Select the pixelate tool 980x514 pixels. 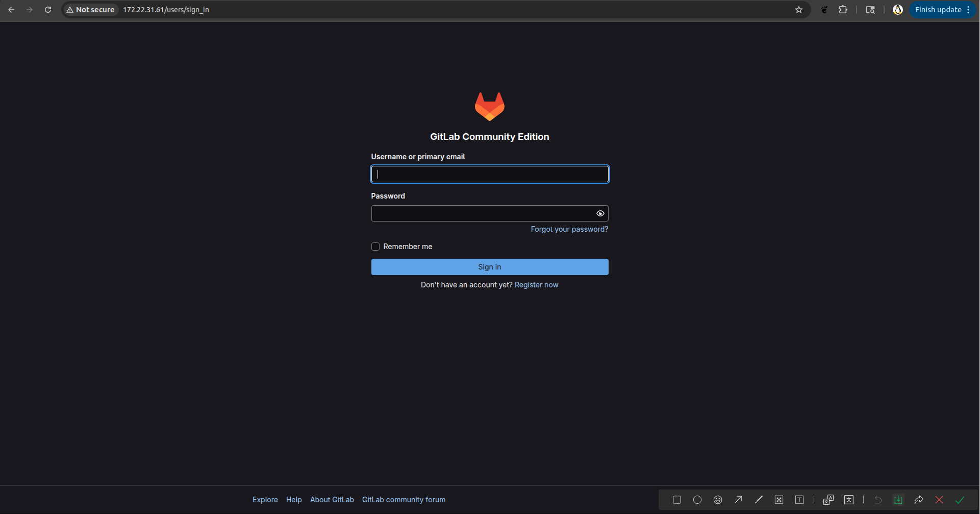coord(779,500)
